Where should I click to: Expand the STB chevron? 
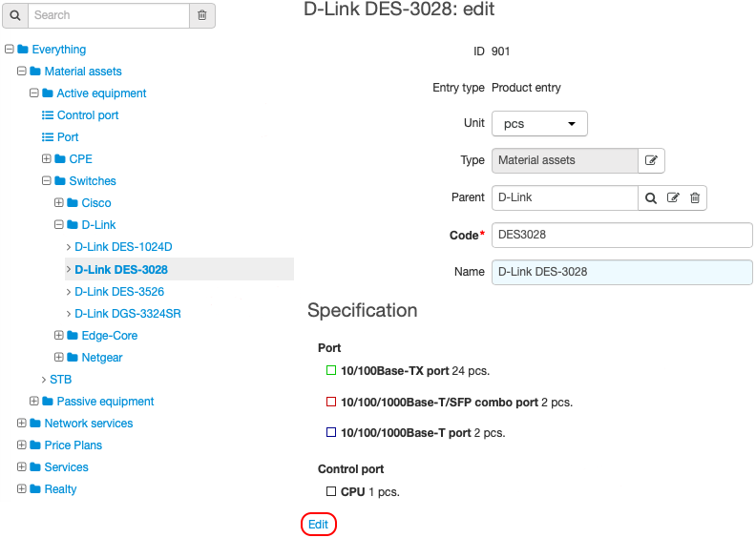44,380
